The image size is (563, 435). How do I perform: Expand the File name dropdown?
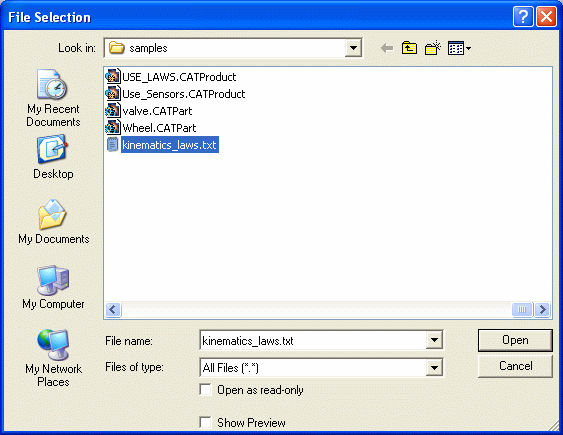[x=434, y=340]
